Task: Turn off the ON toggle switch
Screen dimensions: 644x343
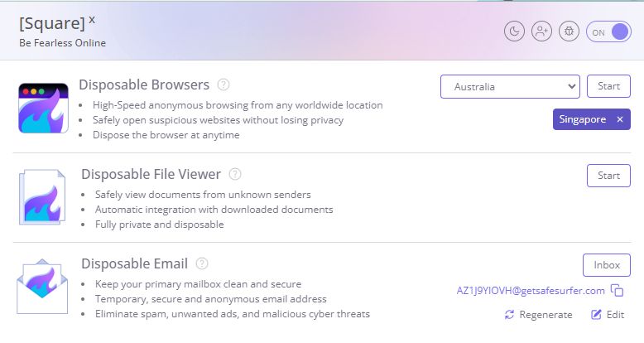Action: [x=608, y=31]
